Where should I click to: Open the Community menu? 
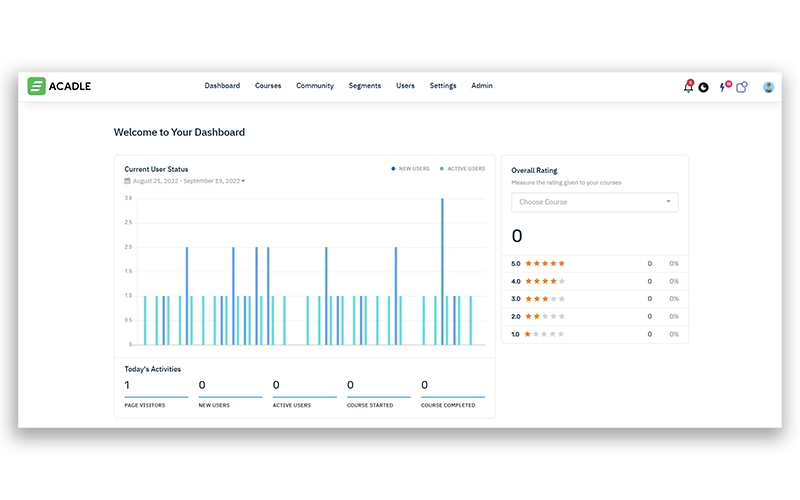(315, 86)
